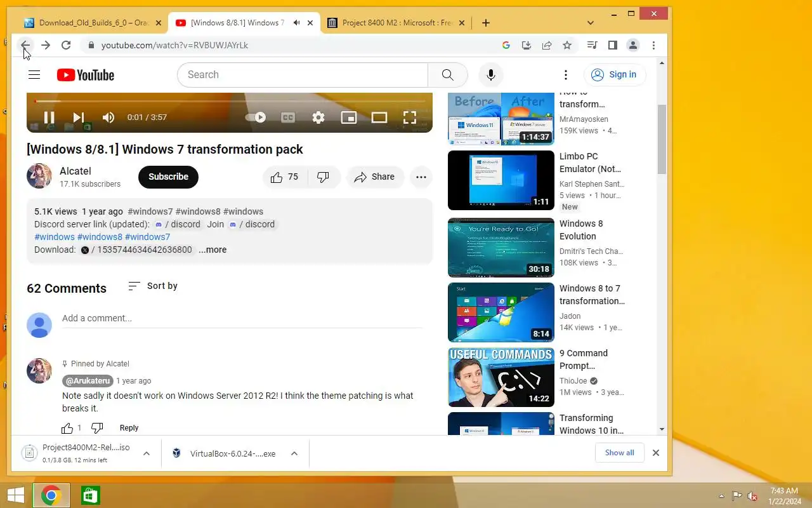Open Chrome profile avatar icon

632,45
